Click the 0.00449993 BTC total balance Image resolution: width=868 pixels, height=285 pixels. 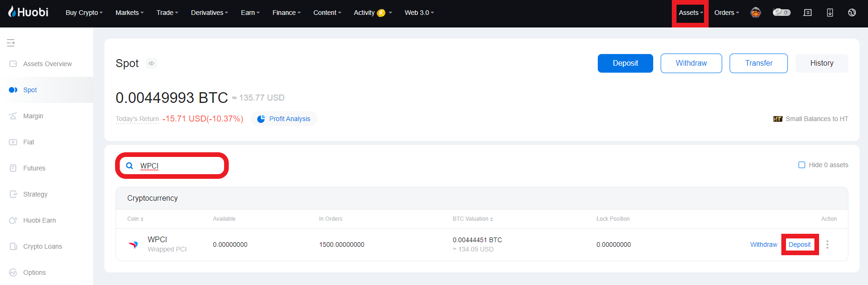coord(171,98)
